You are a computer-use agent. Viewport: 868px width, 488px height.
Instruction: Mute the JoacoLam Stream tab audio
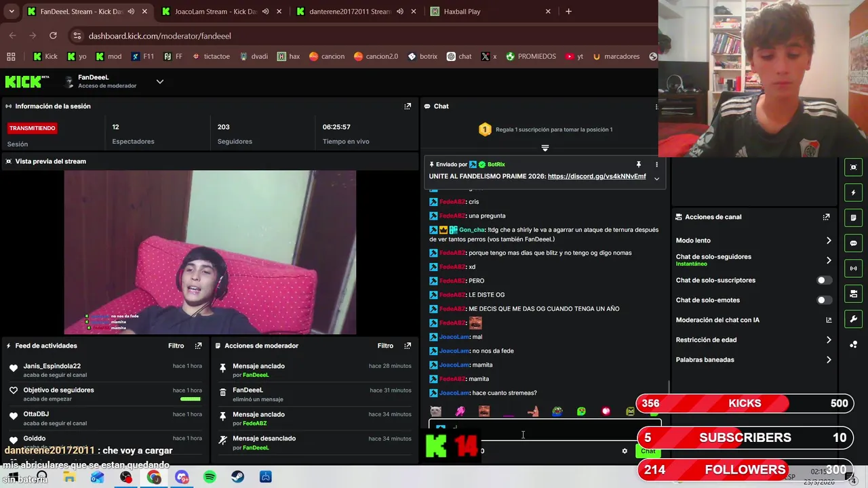(x=265, y=12)
